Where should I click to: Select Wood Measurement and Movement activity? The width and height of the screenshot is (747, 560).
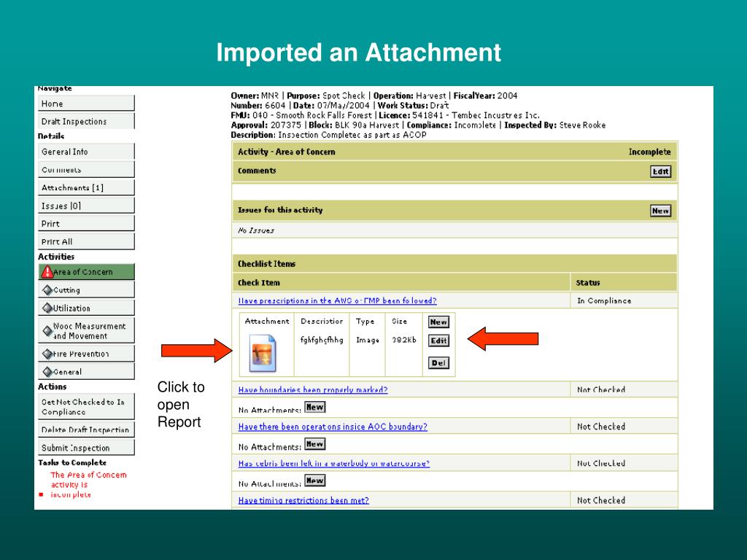pyautogui.click(x=86, y=330)
